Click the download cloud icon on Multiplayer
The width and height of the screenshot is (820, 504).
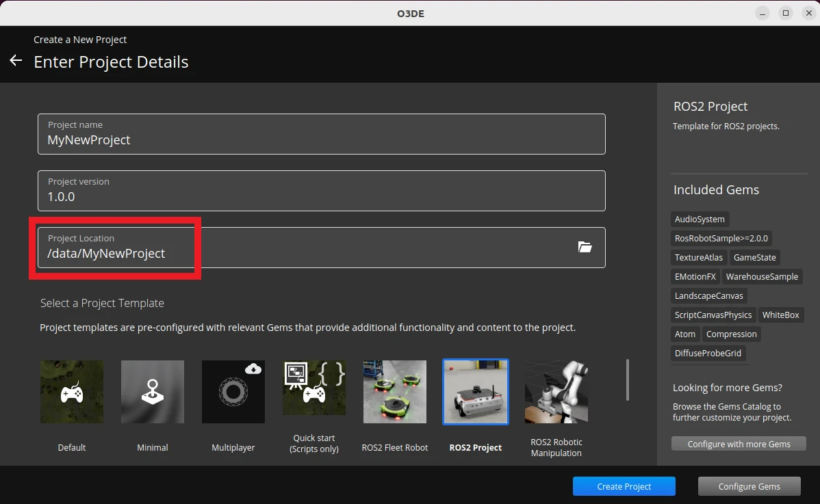pyautogui.click(x=254, y=369)
